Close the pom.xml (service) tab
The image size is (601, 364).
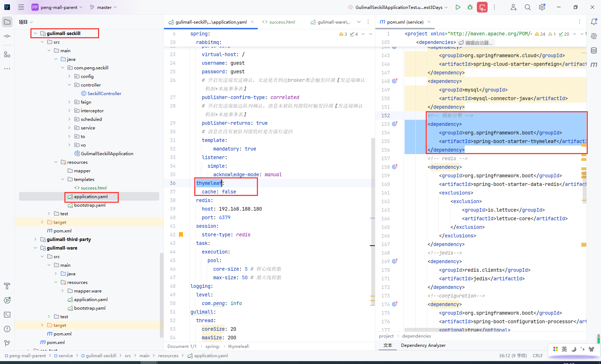[x=429, y=22]
